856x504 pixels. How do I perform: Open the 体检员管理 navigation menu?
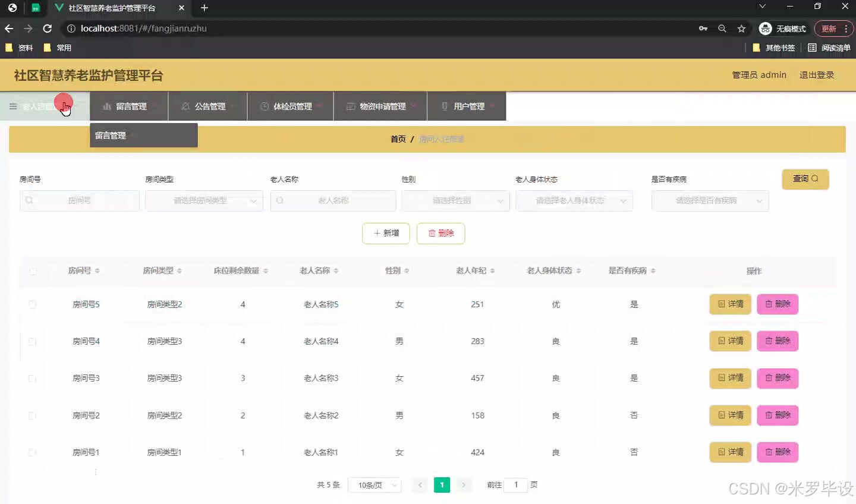pos(291,106)
